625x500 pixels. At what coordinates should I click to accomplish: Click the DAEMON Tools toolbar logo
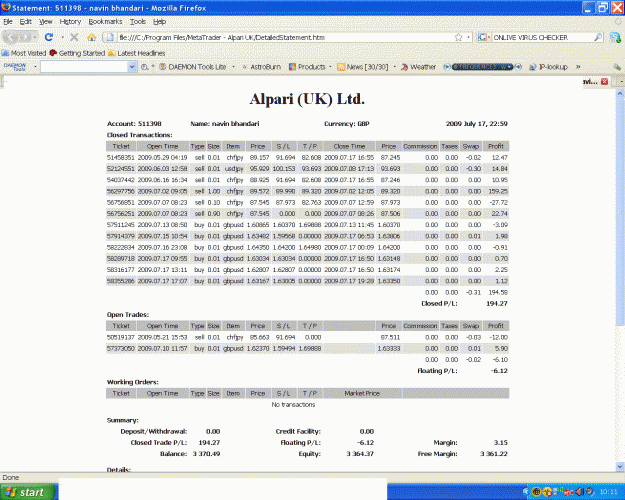(15, 67)
